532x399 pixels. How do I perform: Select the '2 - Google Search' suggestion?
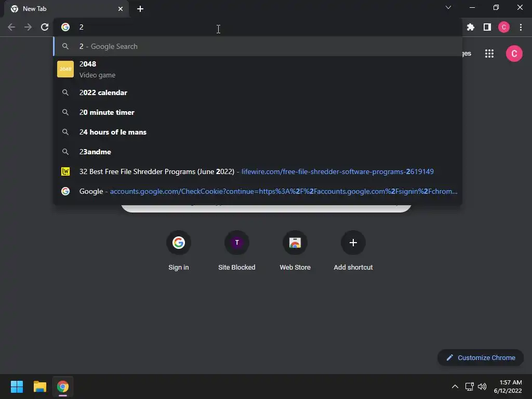(258, 46)
